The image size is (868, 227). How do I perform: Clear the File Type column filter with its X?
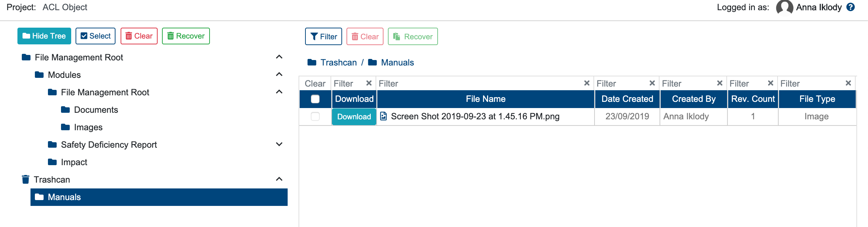click(x=848, y=83)
